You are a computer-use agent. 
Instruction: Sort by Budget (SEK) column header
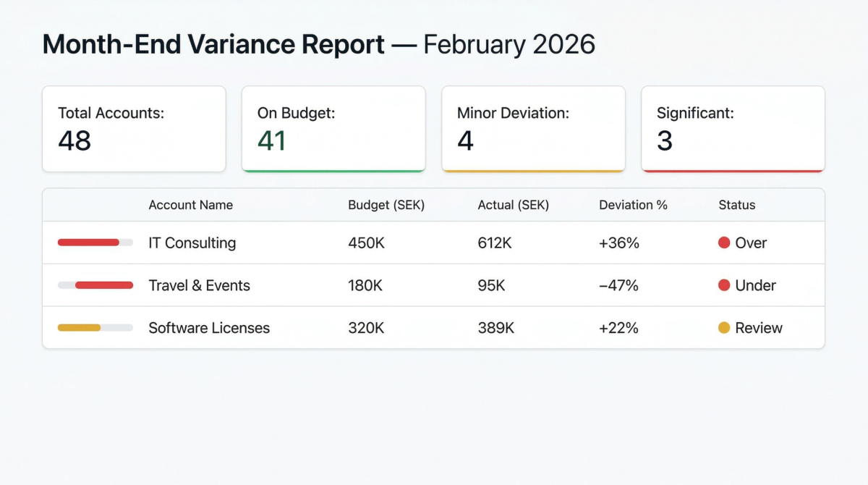386,205
